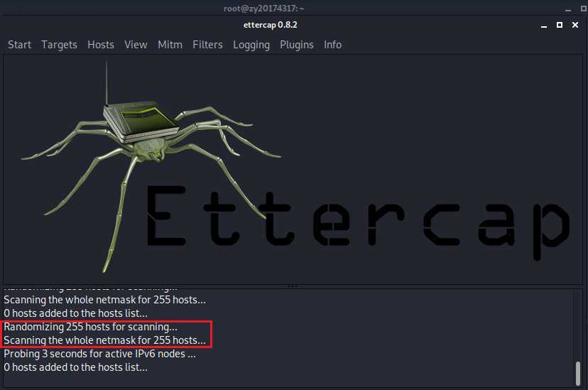Close the ettercap 0.8.2 window
The height and width of the screenshot is (390, 588).
(575, 25)
